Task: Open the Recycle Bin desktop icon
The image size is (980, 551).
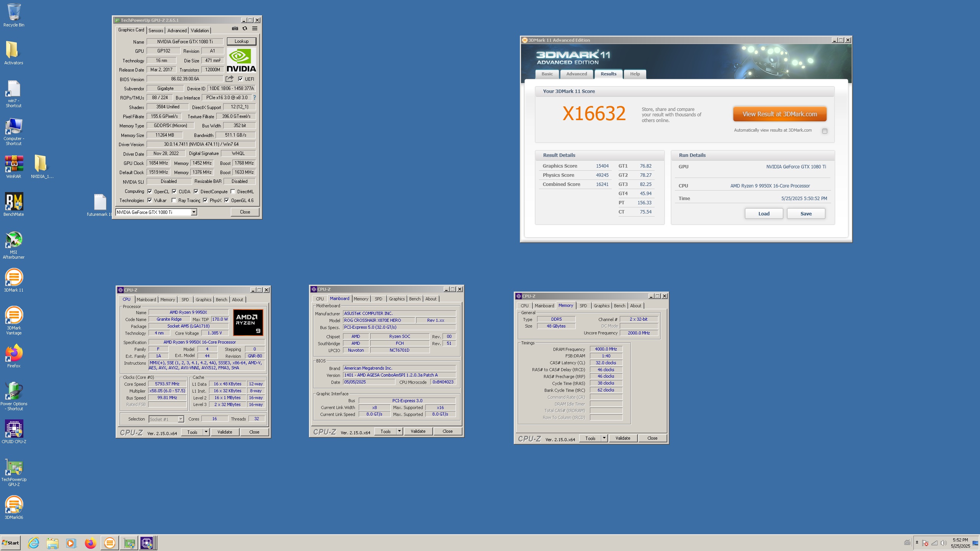Action: (x=14, y=15)
